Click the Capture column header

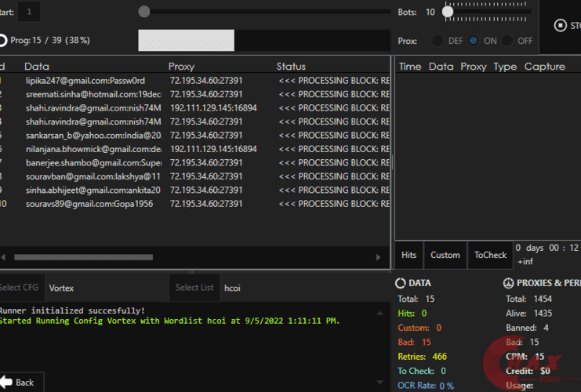(x=544, y=67)
